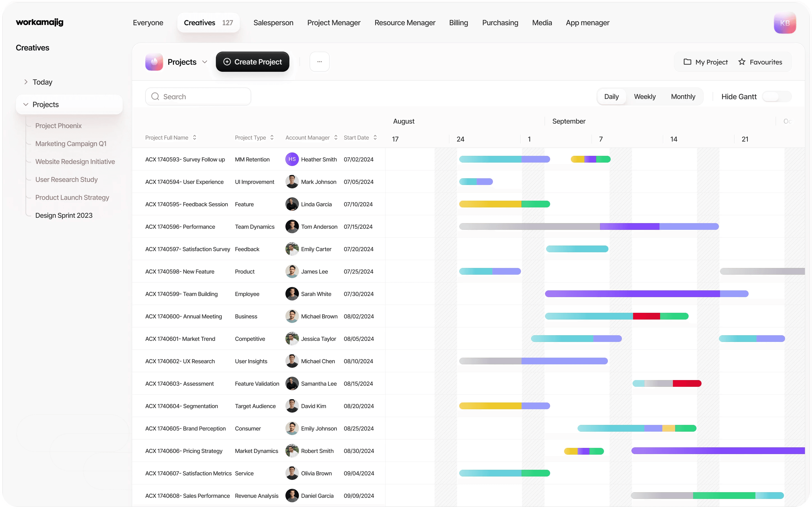Click Heather Smith's HS avatar

pos(292,159)
